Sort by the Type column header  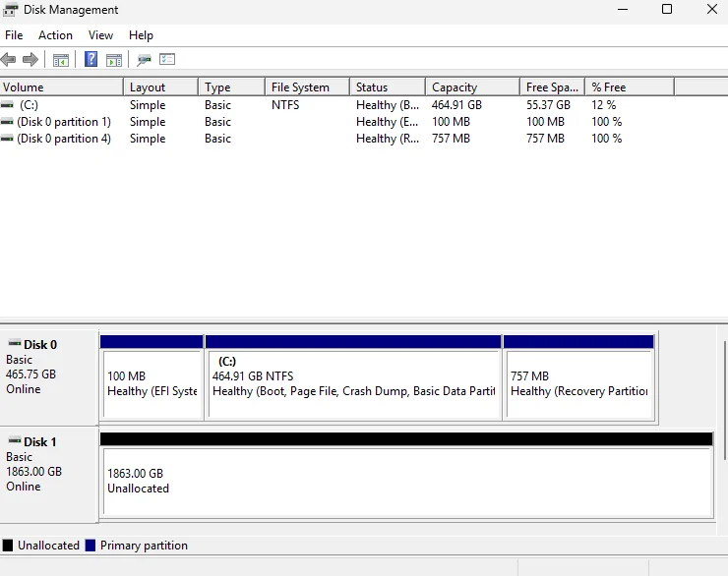(231, 87)
